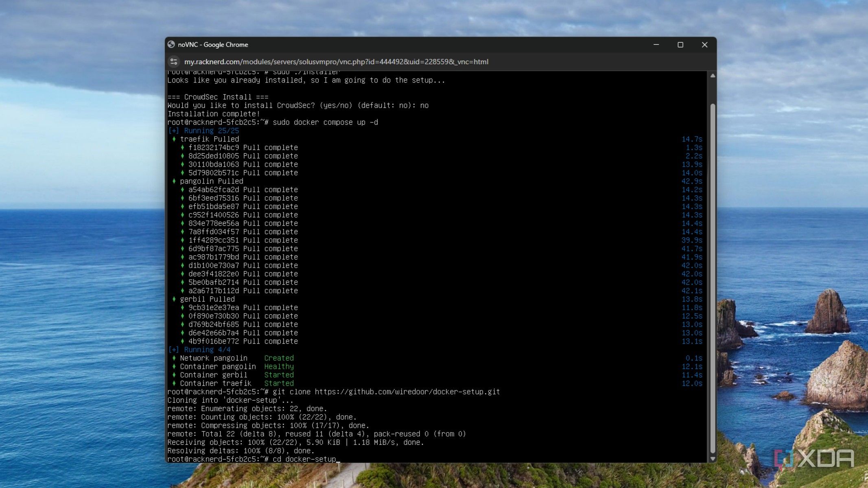Click the vertical scrollbar thumb
868x488 pixels.
pyautogui.click(x=713, y=278)
